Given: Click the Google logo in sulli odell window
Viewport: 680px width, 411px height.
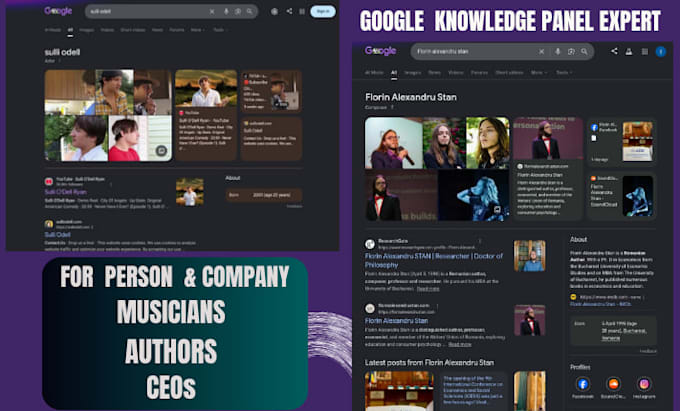Looking at the screenshot, I should coord(58,11).
